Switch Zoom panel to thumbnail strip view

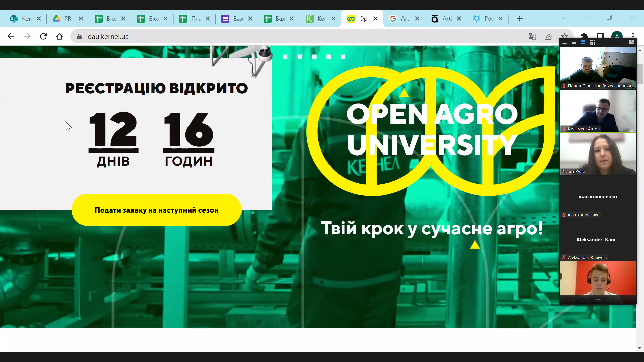[x=583, y=43]
